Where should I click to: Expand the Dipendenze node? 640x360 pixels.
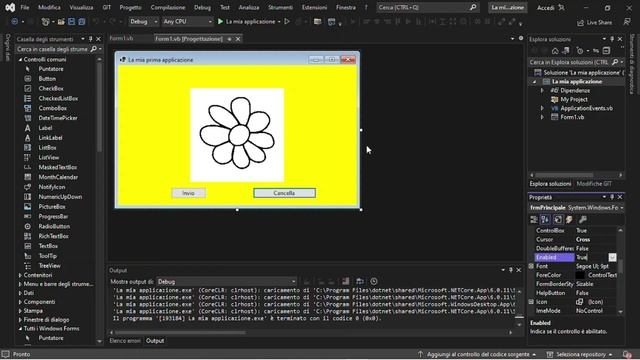click(x=542, y=91)
